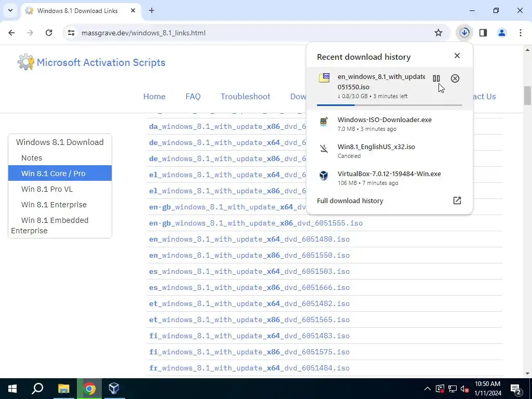The width and height of the screenshot is (532, 399).
Task: Select Win 8.1 Enterprise sidebar item
Action: [60, 205]
